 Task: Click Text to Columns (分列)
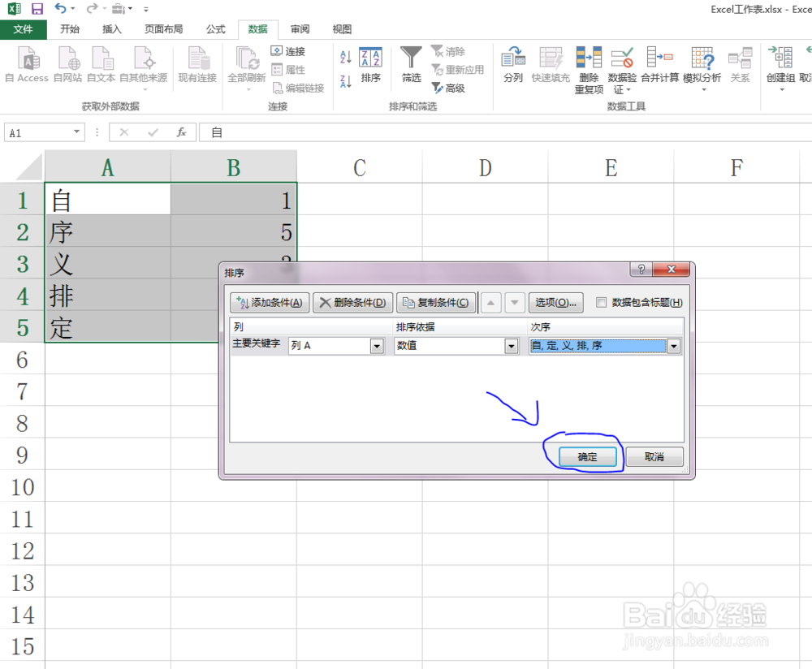[x=512, y=65]
